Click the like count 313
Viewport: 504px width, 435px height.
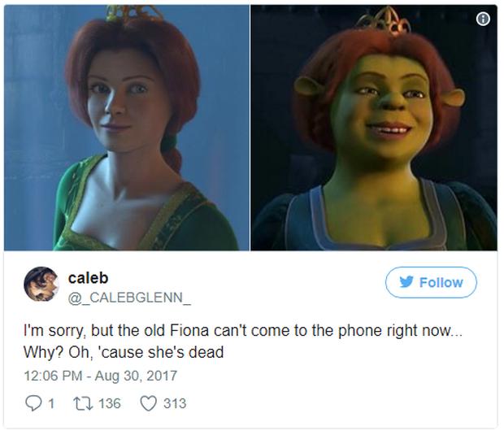point(175,403)
